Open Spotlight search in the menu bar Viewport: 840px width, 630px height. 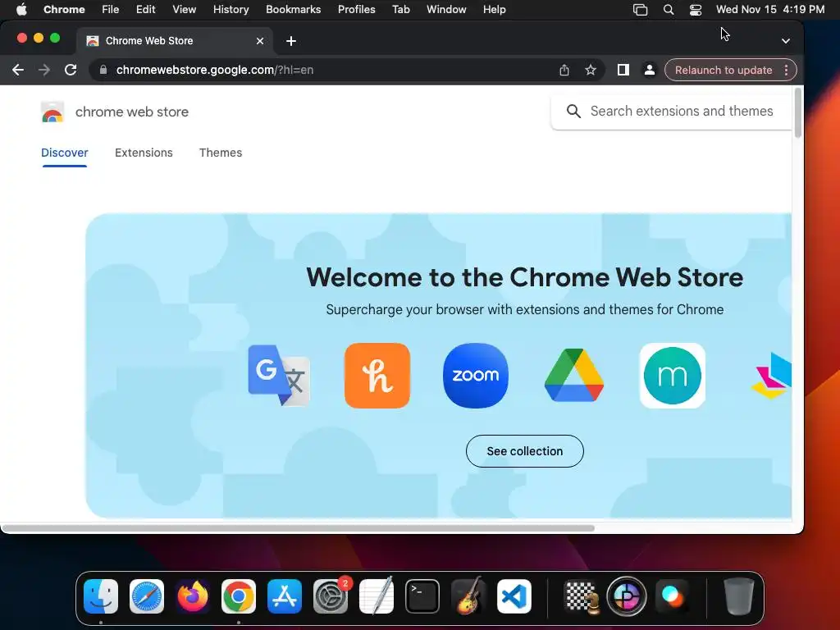[x=668, y=9]
